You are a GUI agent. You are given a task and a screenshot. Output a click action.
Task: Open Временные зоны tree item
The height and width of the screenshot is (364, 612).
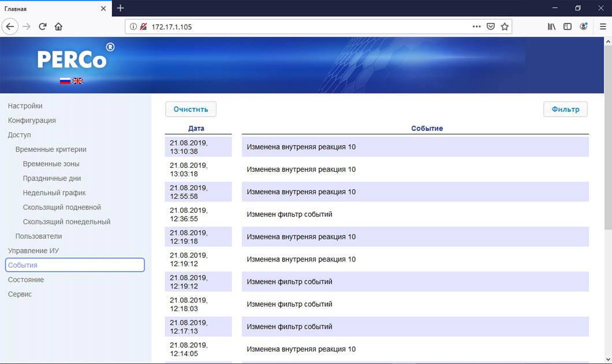pos(51,164)
